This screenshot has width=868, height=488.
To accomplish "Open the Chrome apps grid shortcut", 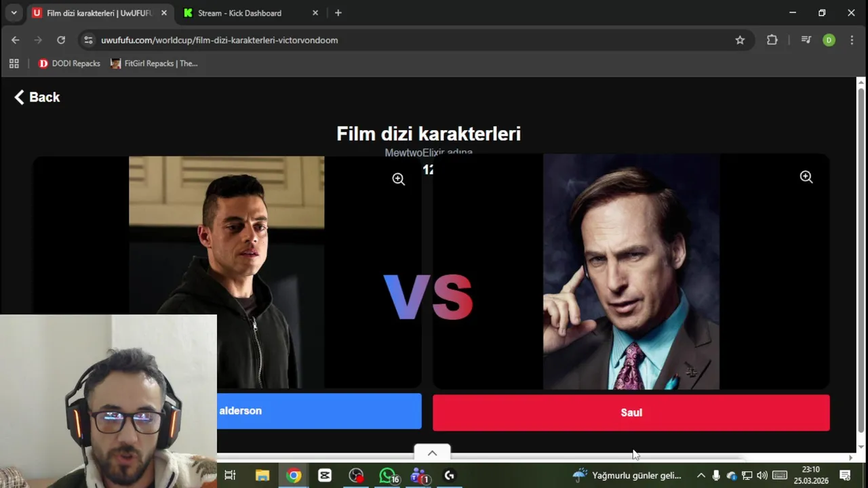I will click(x=14, y=64).
